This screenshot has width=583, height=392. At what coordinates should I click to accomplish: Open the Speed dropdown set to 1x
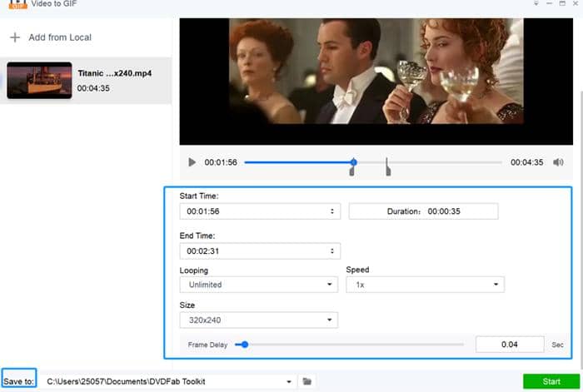425,285
